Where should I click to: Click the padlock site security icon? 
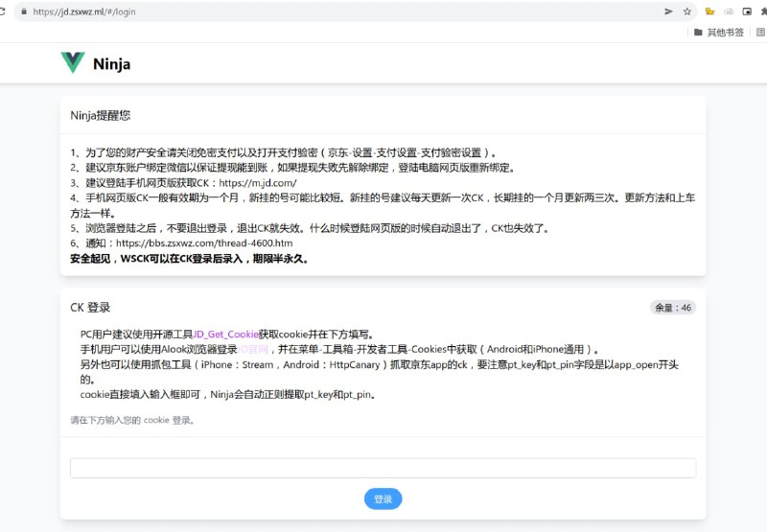click(24, 12)
